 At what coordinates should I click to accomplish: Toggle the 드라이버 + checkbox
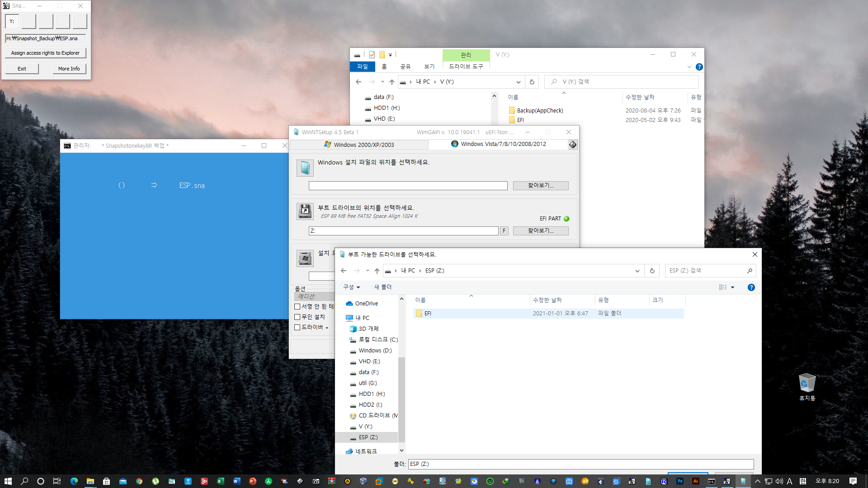[x=297, y=327]
